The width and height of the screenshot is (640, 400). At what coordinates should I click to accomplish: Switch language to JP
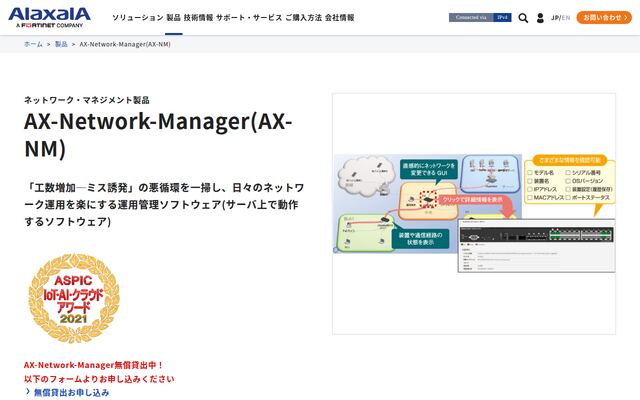[x=555, y=18]
